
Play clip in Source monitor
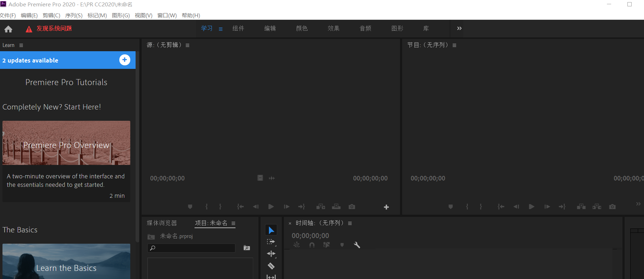[271, 207]
